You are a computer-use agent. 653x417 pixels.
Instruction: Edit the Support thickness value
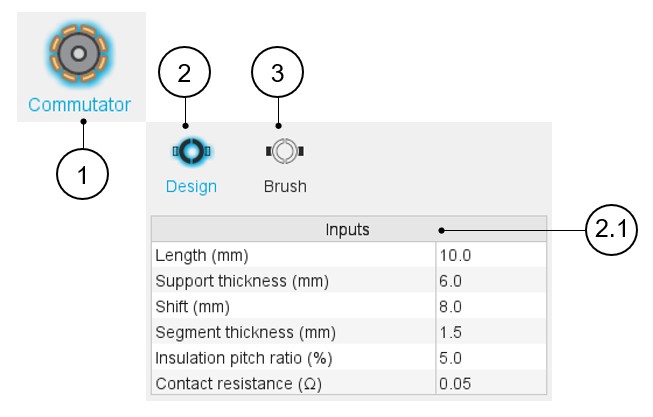(x=490, y=281)
